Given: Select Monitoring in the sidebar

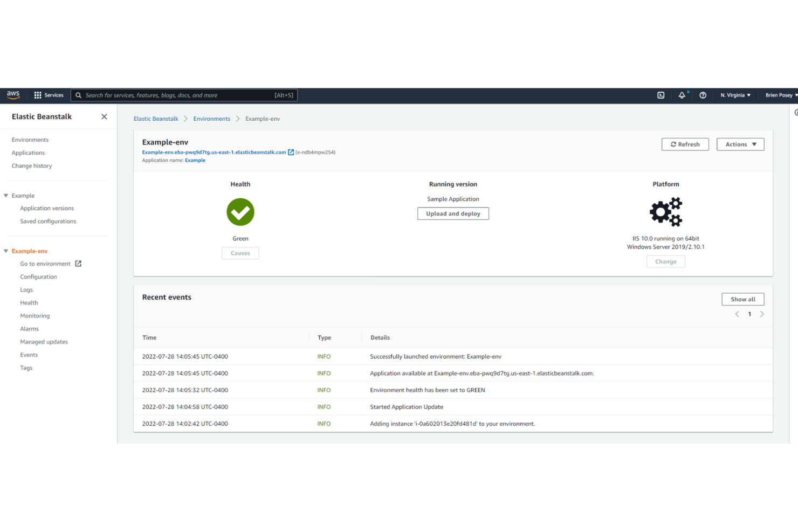Looking at the screenshot, I should [35, 315].
